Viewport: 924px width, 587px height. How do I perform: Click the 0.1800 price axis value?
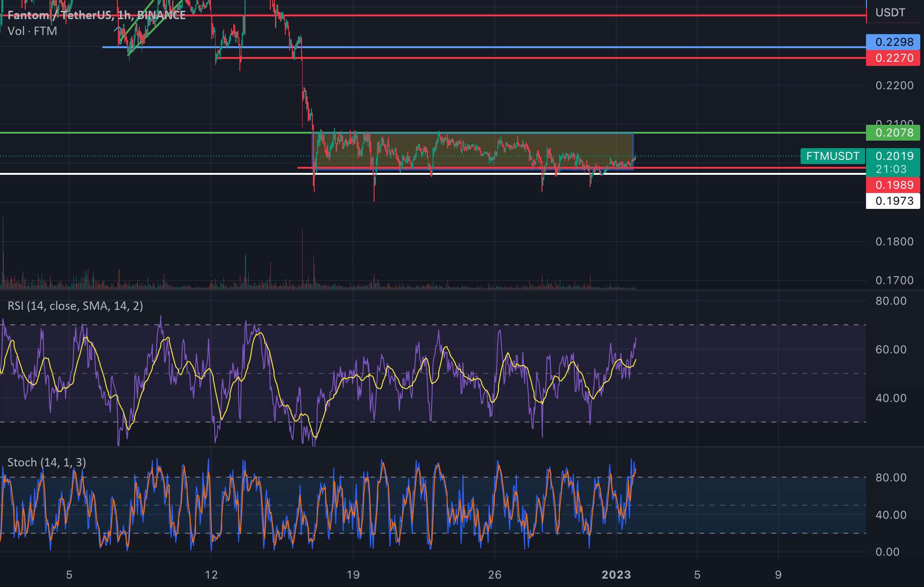[x=894, y=242]
